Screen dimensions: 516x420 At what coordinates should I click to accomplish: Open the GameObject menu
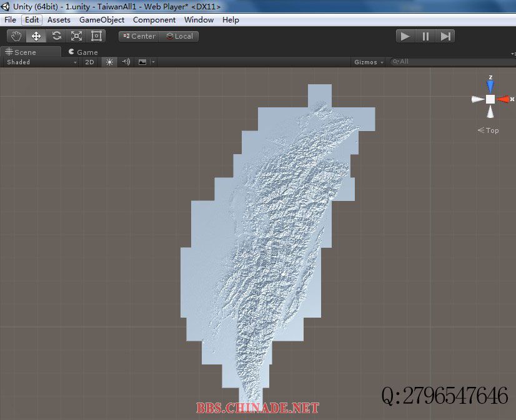pos(101,19)
